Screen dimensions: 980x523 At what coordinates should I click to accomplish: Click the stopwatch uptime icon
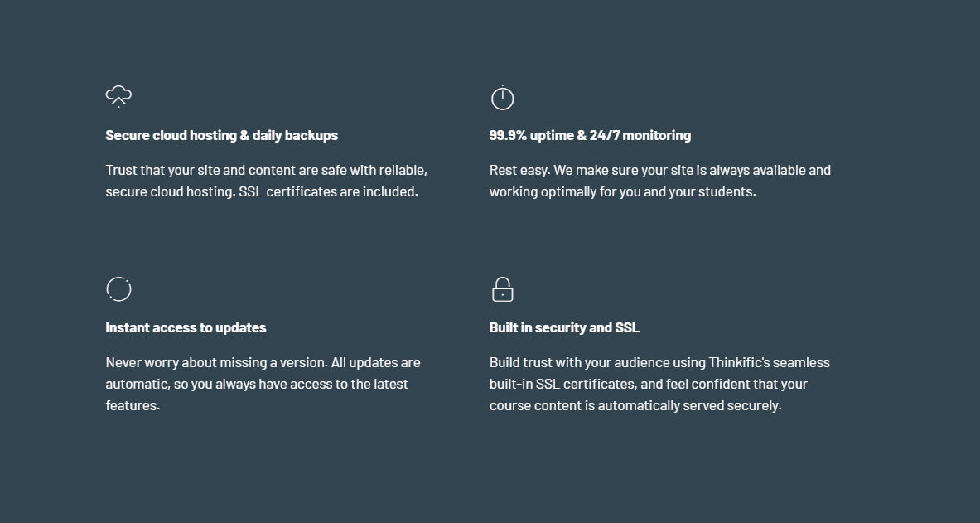[503, 98]
